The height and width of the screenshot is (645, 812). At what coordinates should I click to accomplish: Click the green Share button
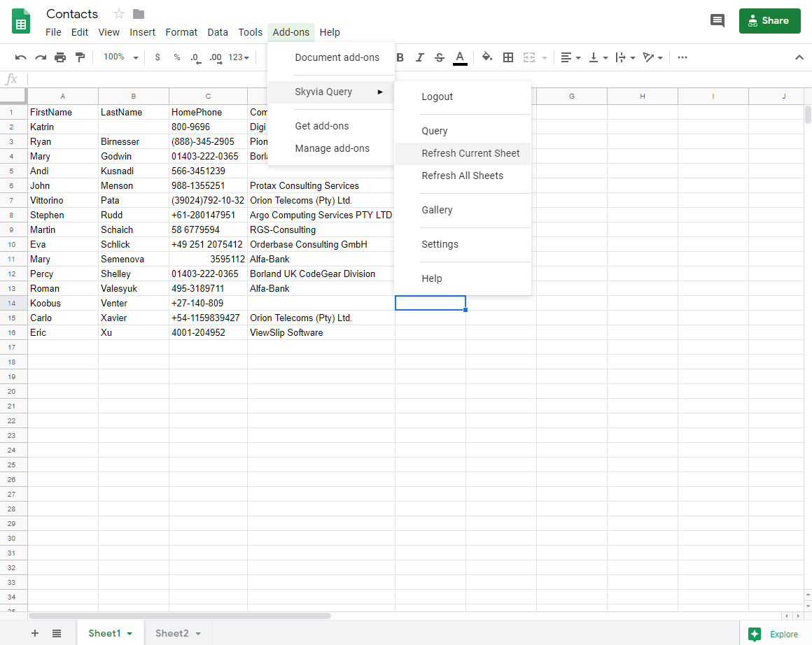[x=769, y=21]
